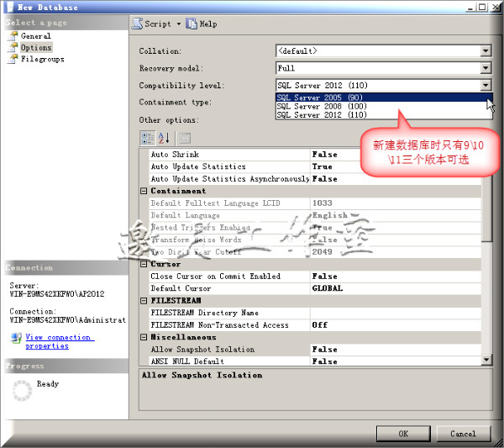Open View connection properties link
This screenshot has height=448, width=504.
(60, 341)
